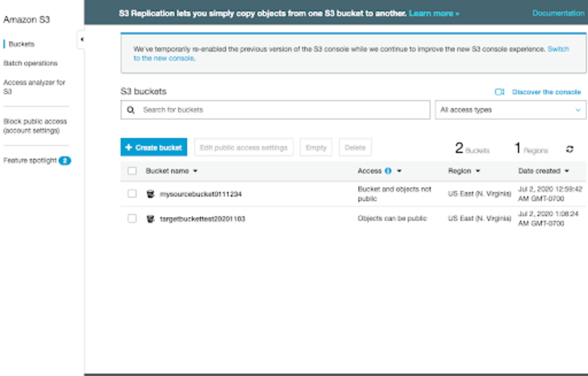588x376 pixels.
Task: Click US East region of mysourcebucket0111234
Action: (x=480, y=194)
